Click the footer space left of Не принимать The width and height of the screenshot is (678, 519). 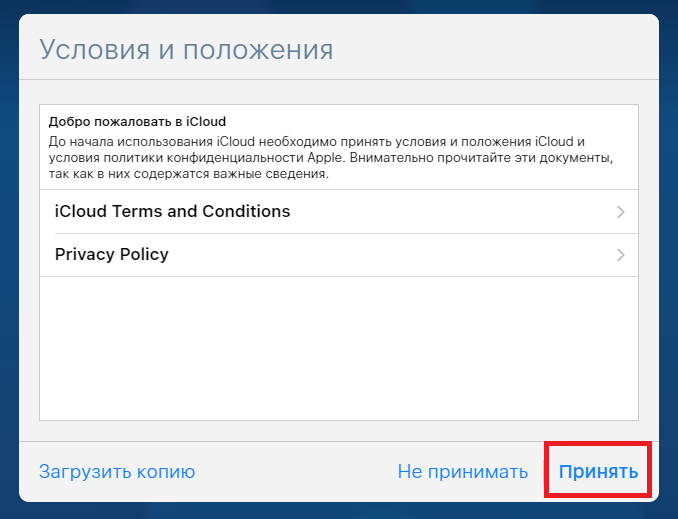296,471
